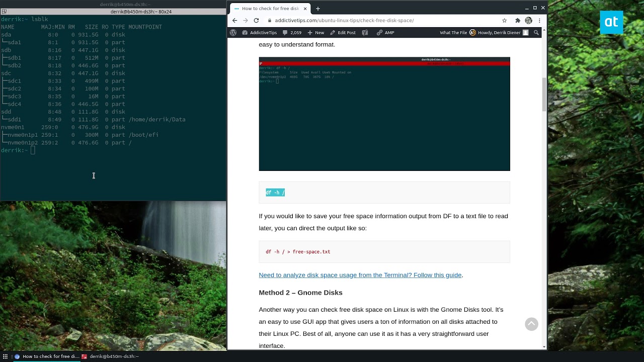Viewport: 644px width, 362px height.
Task: Open Chrome profile avatar
Action: [528, 21]
